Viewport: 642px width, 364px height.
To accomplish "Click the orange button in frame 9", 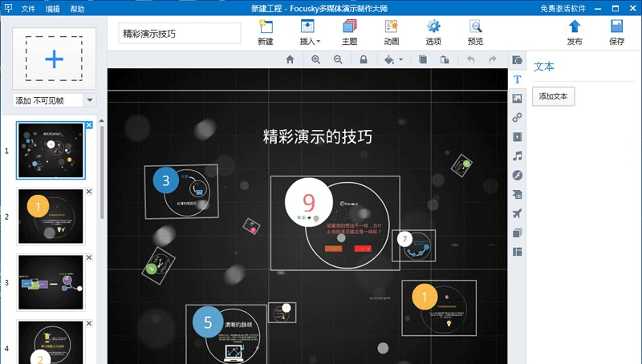I will point(333,249).
